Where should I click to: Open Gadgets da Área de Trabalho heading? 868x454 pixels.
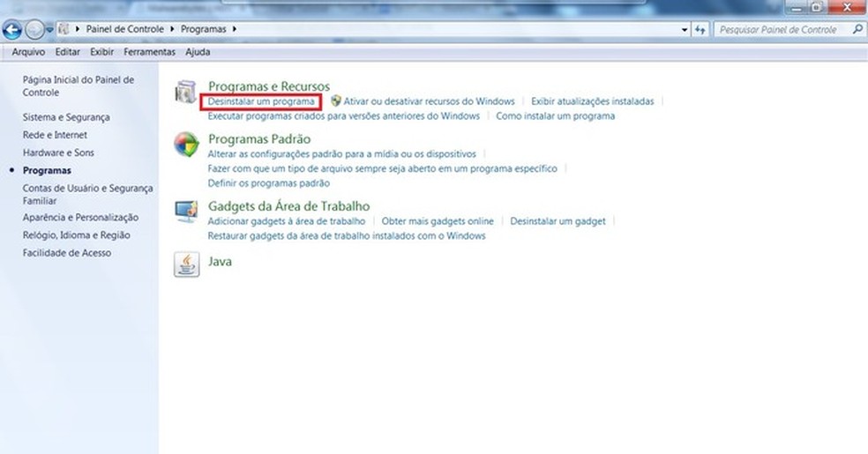[x=289, y=206]
